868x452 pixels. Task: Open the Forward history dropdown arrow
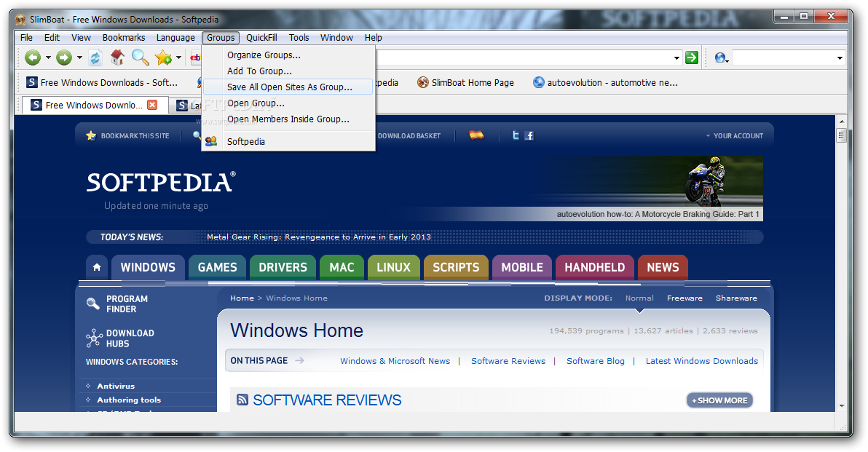click(x=79, y=58)
